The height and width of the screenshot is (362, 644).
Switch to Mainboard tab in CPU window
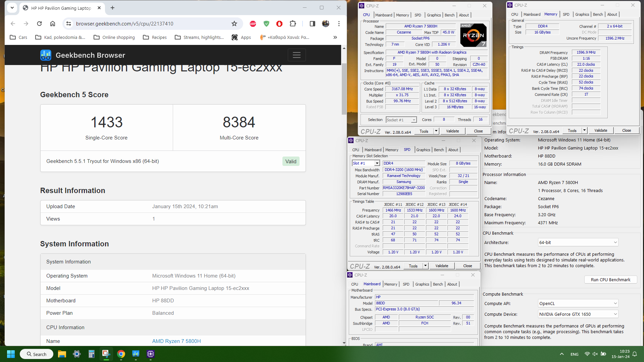[x=384, y=15]
